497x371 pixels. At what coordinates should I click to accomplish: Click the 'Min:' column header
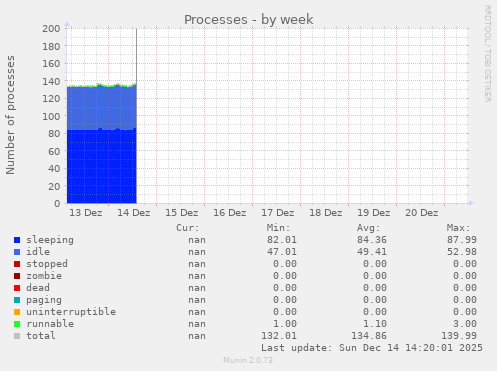(278, 228)
